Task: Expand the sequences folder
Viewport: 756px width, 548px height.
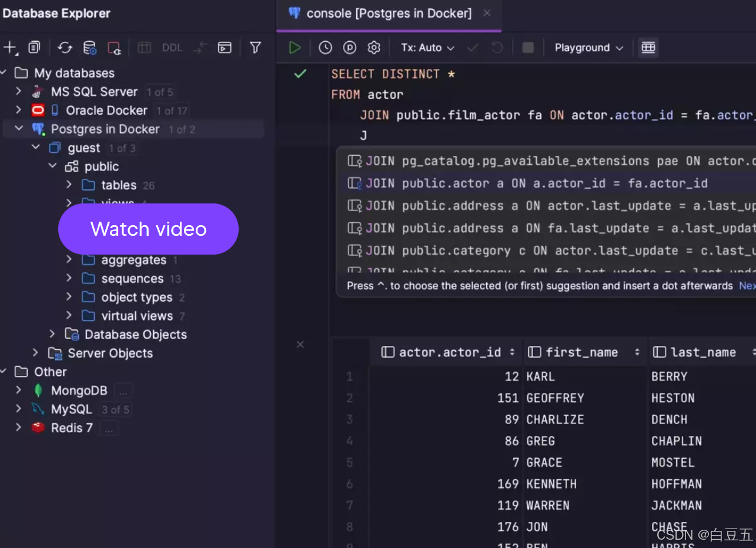Action: click(x=69, y=278)
